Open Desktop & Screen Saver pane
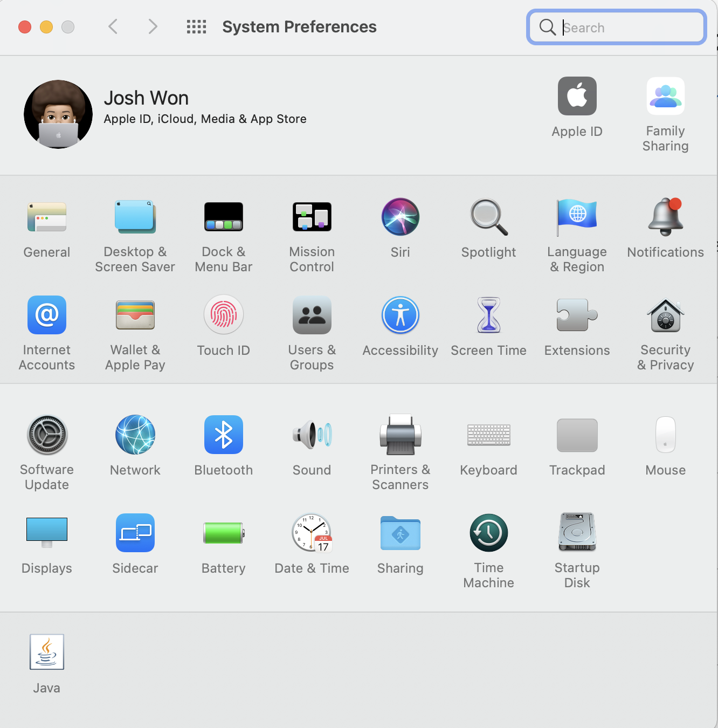This screenshot has height=728, width=718. tap(135, 217)
